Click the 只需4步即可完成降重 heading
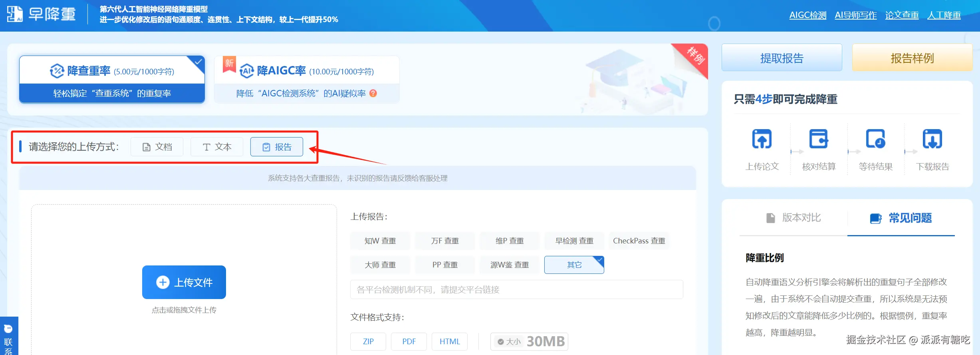980x355 pixels. [786, 99]
